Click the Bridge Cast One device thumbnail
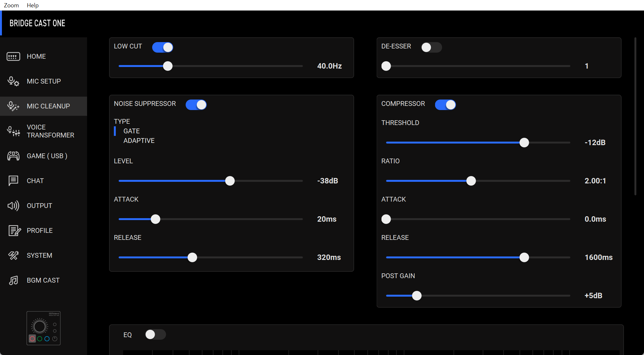Image resolution: width=644 pixels, height=355 pixels. 43,328
